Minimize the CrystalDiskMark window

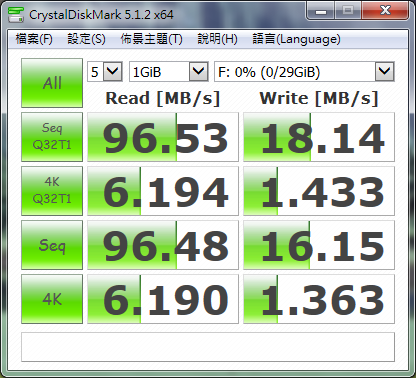tap(321, 11)
